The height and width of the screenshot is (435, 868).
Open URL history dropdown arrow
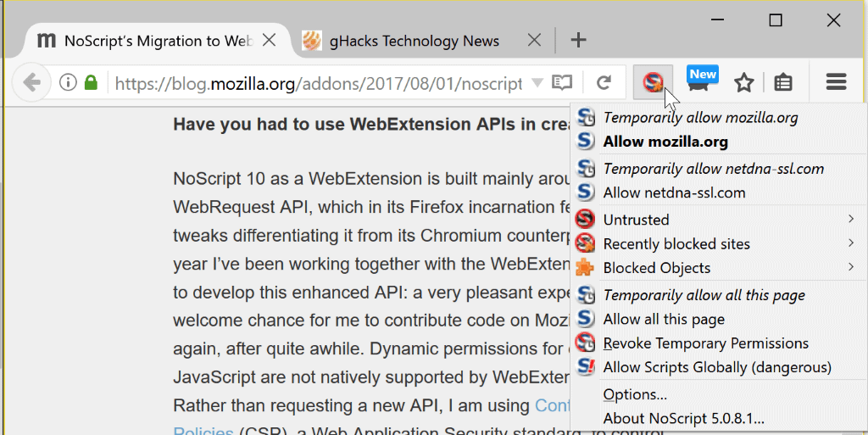pyautogui.click(x=537, y=83)
